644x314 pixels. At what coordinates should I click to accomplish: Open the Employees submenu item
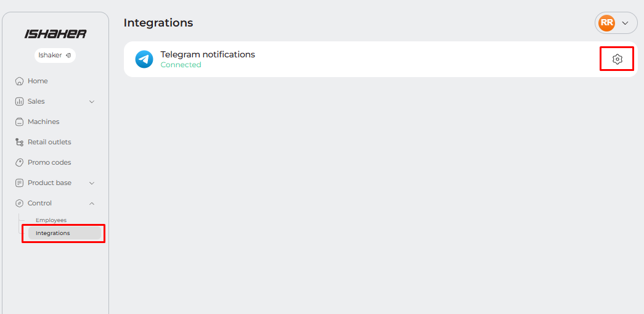point(51,220)
